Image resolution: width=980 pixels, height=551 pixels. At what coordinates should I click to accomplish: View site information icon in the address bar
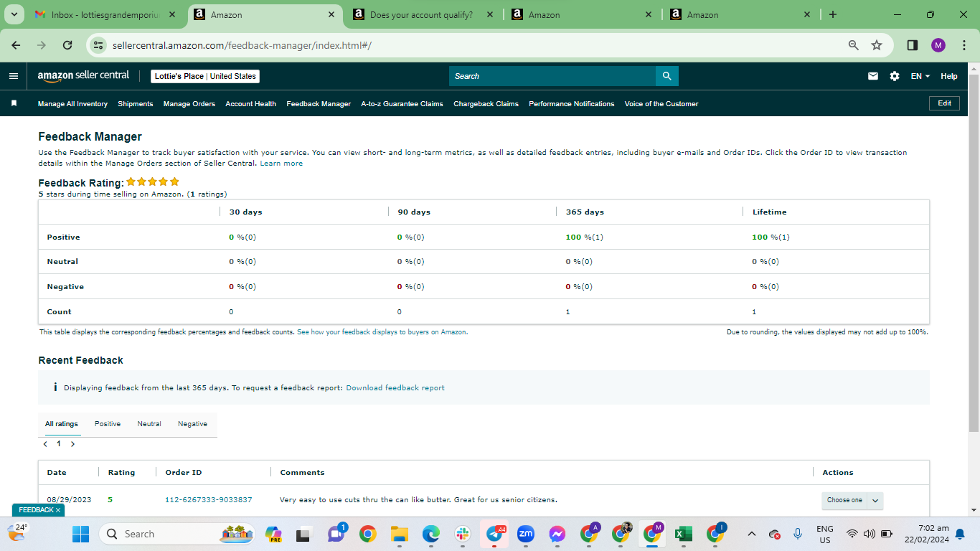pyautogui.click(x=99, y=45)
